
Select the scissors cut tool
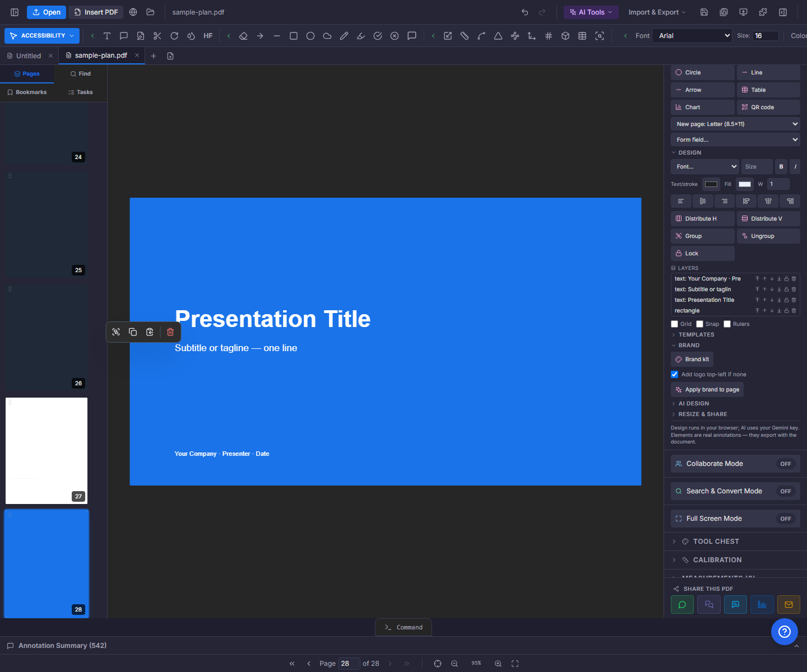pyautogui.click(x=157, y=36)
